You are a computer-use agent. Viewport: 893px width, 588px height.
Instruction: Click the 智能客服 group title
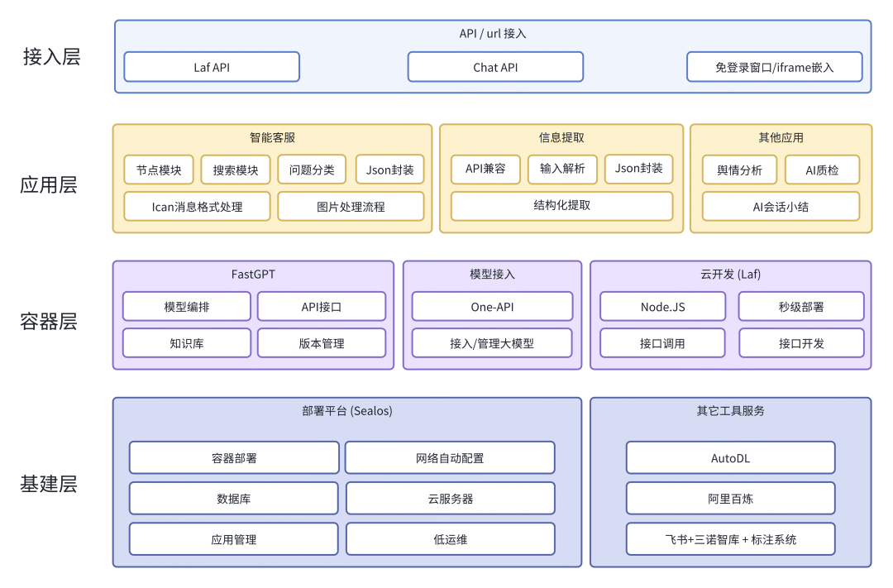point(272,137)
